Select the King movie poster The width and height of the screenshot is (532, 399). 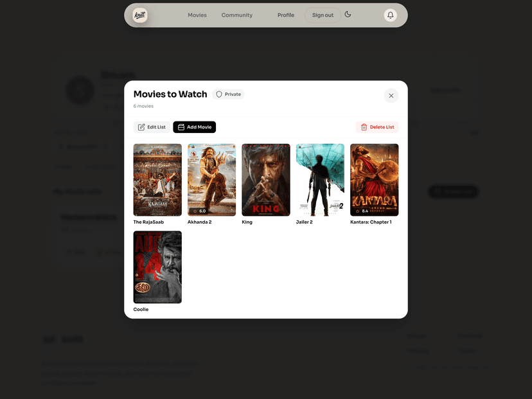[266, 179]
